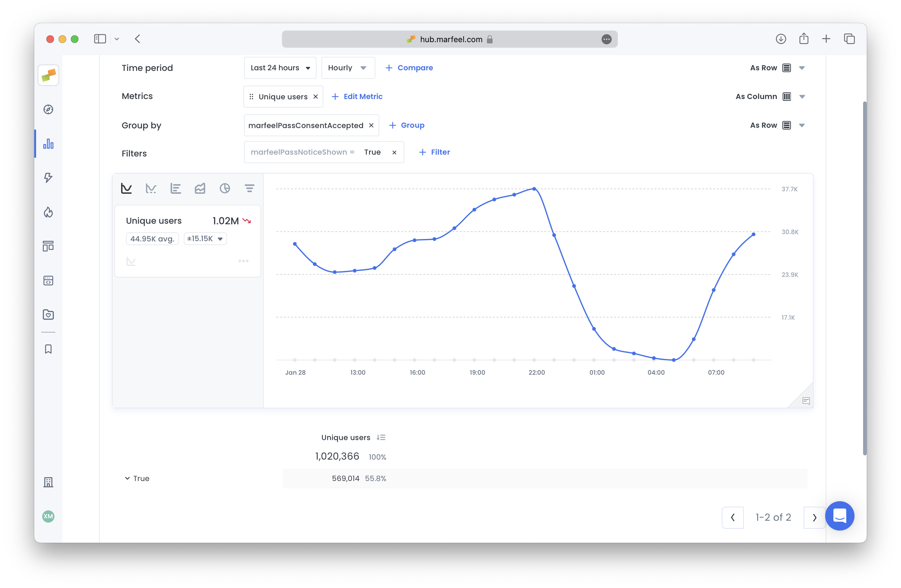Viewport: 901px width, 588px height.
Task: Open the three-dot menu on the metric card
Action: pos(243,261)
